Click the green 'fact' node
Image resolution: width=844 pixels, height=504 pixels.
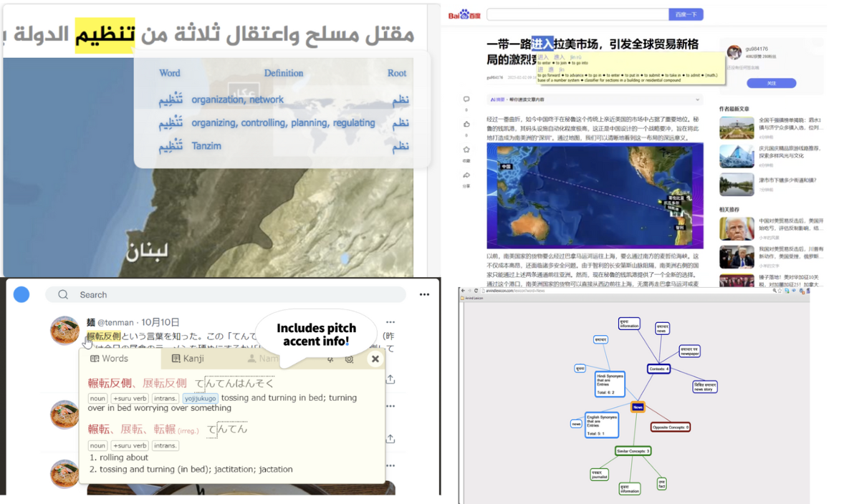tap(662, 483)
